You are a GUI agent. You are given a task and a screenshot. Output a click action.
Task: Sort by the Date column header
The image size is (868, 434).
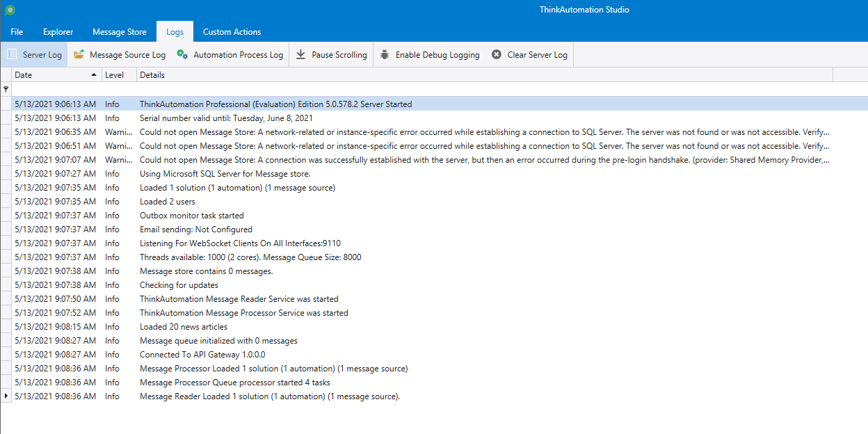coord(56,74)
